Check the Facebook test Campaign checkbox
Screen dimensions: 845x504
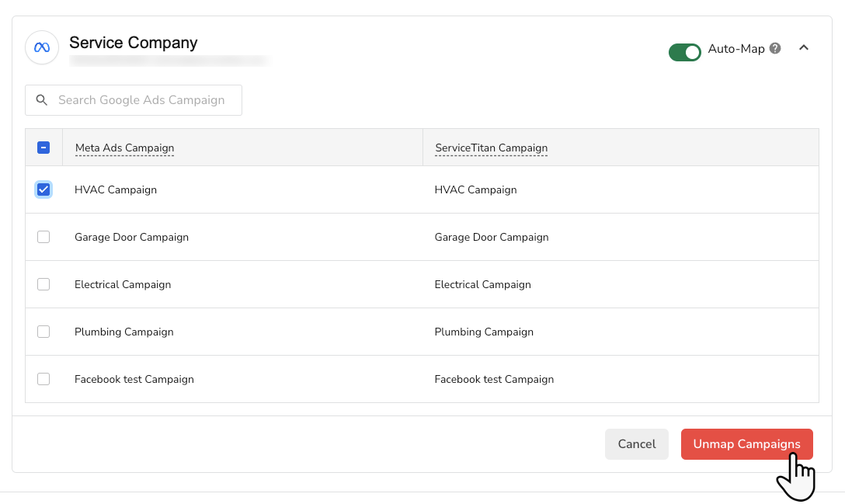pyautogui.click(x=43, y=379)
